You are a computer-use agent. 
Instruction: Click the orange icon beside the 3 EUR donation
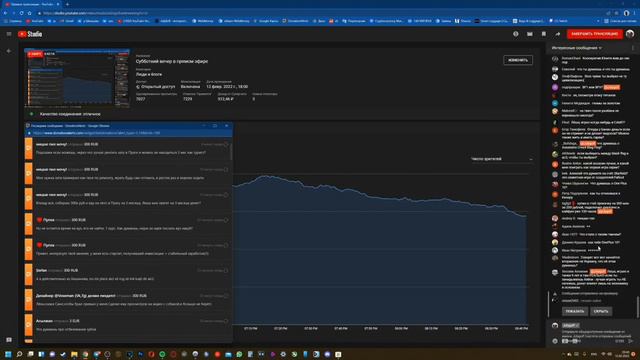click(29, 324)
